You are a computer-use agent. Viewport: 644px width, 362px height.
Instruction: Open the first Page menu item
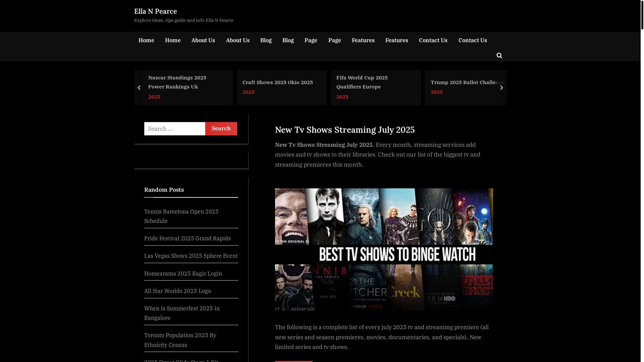click(x=311, y=40)
